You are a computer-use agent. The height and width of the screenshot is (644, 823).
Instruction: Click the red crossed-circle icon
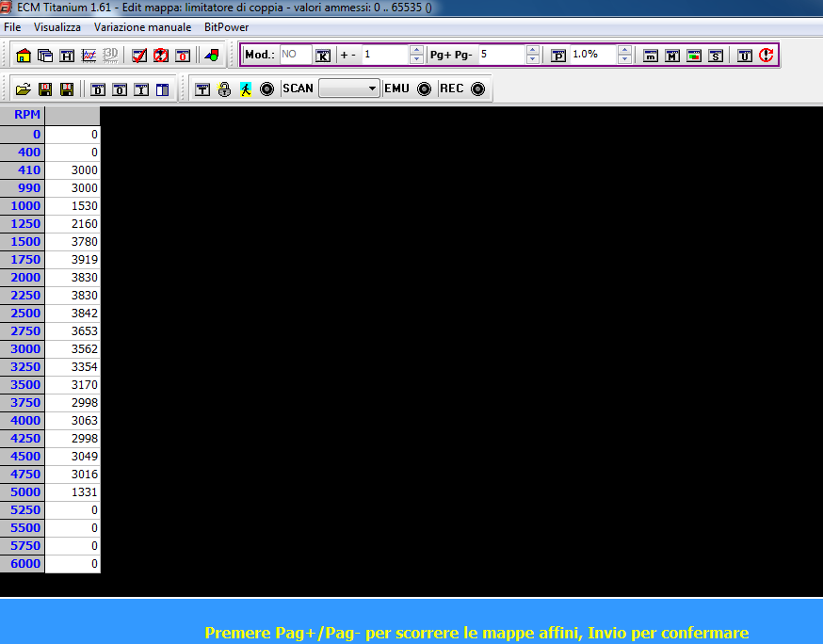(x=161, y=56)
